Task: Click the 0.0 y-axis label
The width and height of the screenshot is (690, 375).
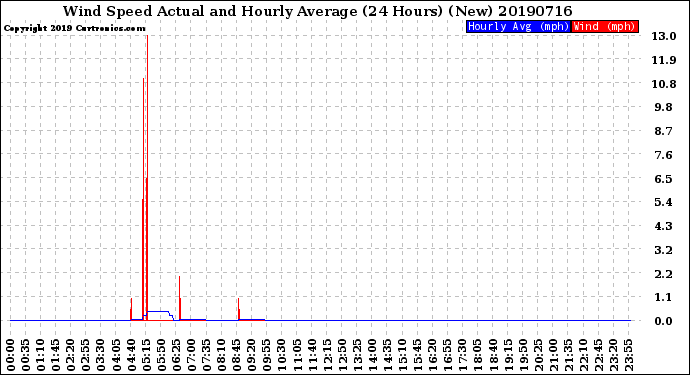Action: coord(663,321)
